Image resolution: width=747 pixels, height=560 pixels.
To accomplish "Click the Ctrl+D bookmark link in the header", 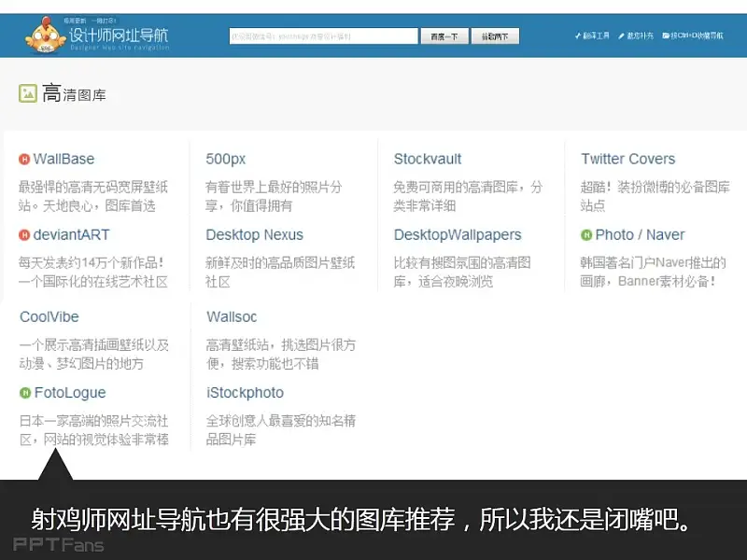I will coord(693,36).
